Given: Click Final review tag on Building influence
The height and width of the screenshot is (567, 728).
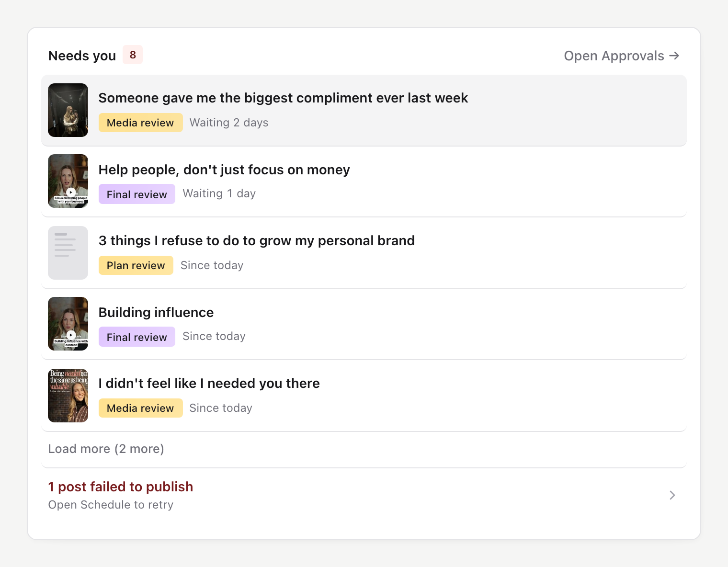Looking at the screenshot, I should point(137,337).
